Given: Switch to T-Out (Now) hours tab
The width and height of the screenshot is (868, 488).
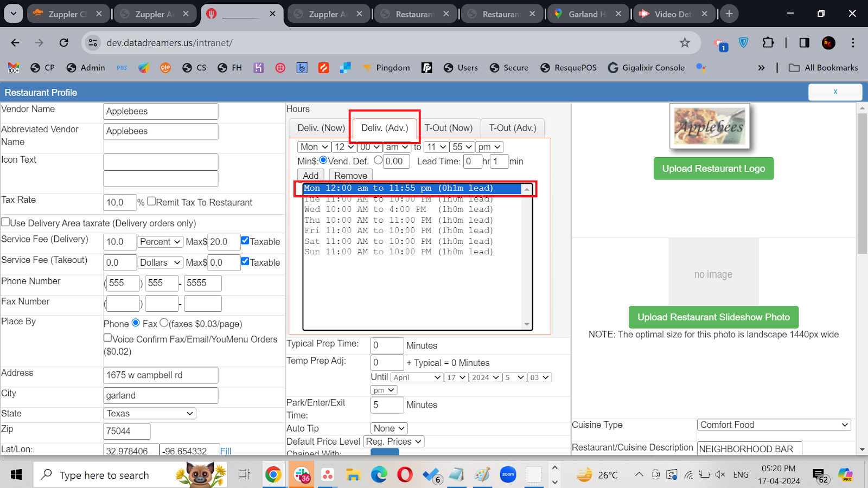Looking at the screenshot, I should pyautogui.click(x=449, y=128).
